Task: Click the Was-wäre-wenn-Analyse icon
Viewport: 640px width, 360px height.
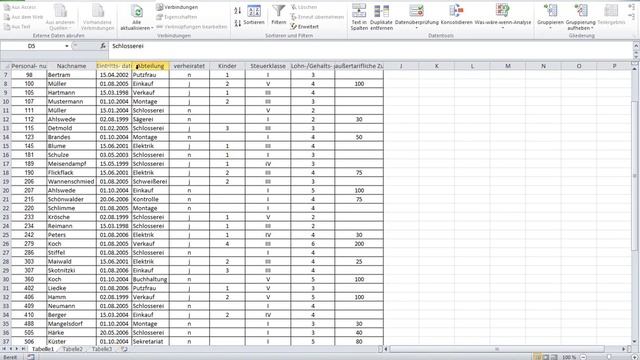Action: click(503, 11)
